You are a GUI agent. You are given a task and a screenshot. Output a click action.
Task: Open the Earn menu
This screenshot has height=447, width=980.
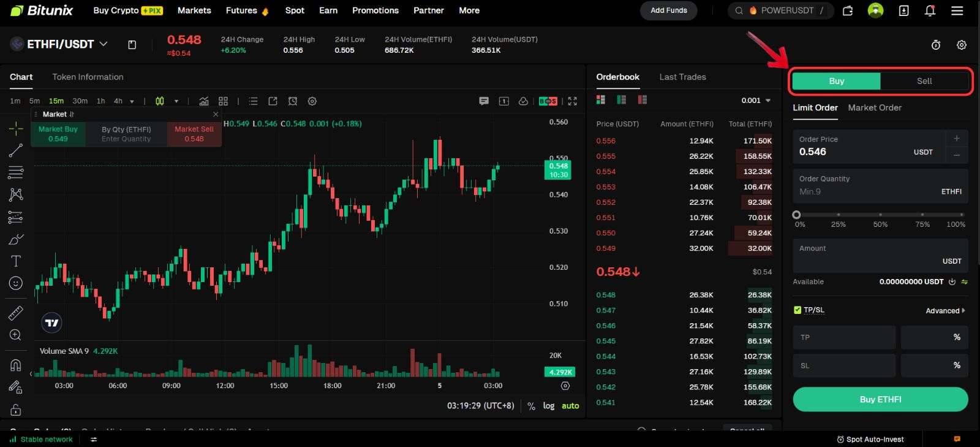[328, 10]
